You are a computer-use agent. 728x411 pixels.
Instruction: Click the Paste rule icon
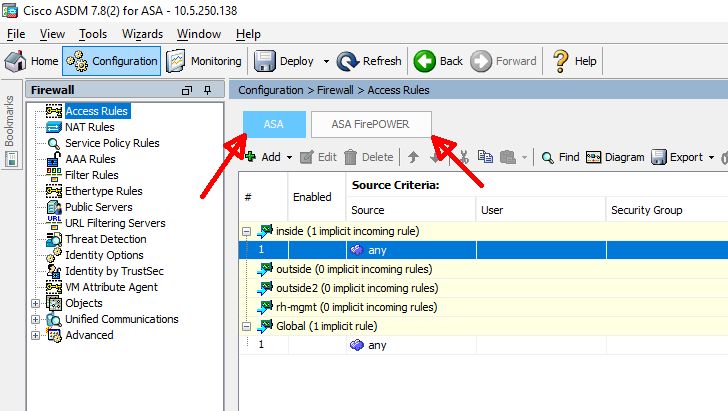click(x=507, y=157)
